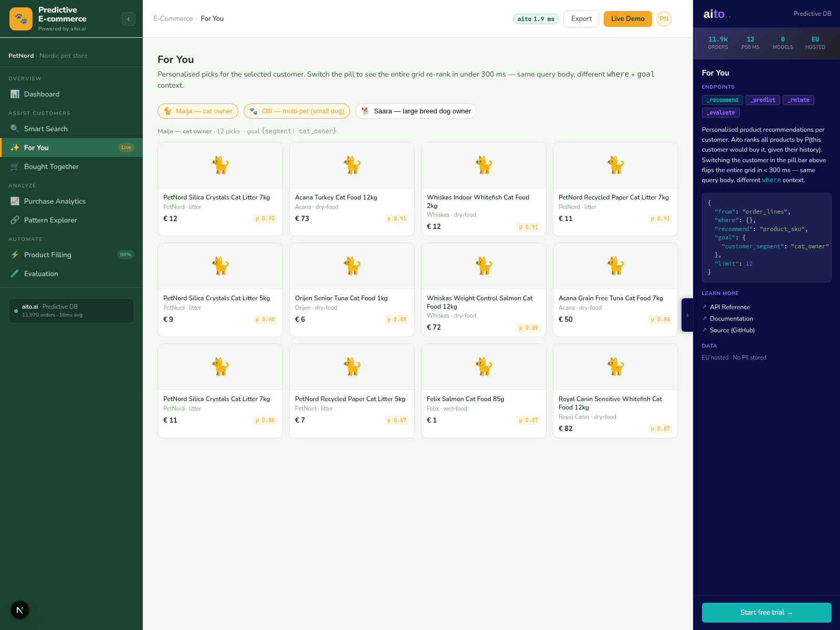The image size is (840, 630).
Task: Open Product Filling
Action: [71, 255]
